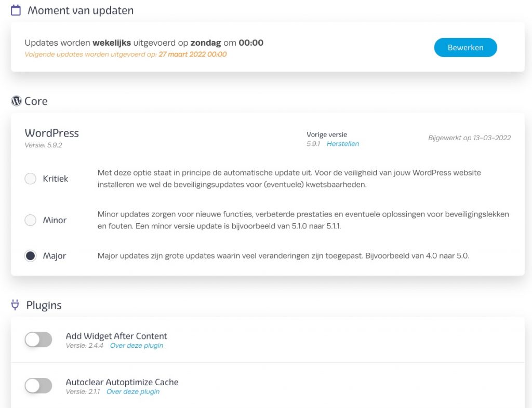Open Over deze plugin for Add Widget After Content
This screenshot has height=408, width=532.
[137, 346]
